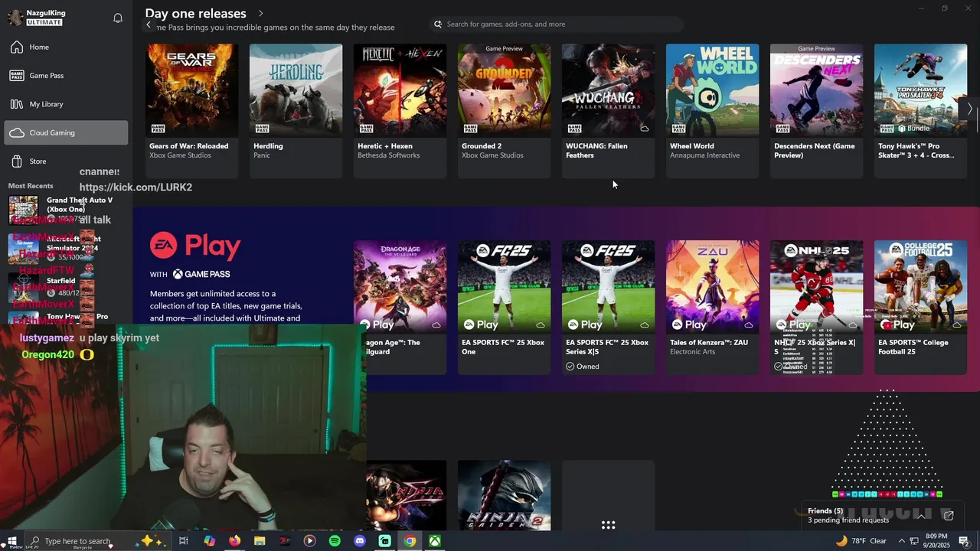Open the WUCHANG: Fallen Feathers tile
Viewport: 980px width, 551px height.
pos(608,111)
